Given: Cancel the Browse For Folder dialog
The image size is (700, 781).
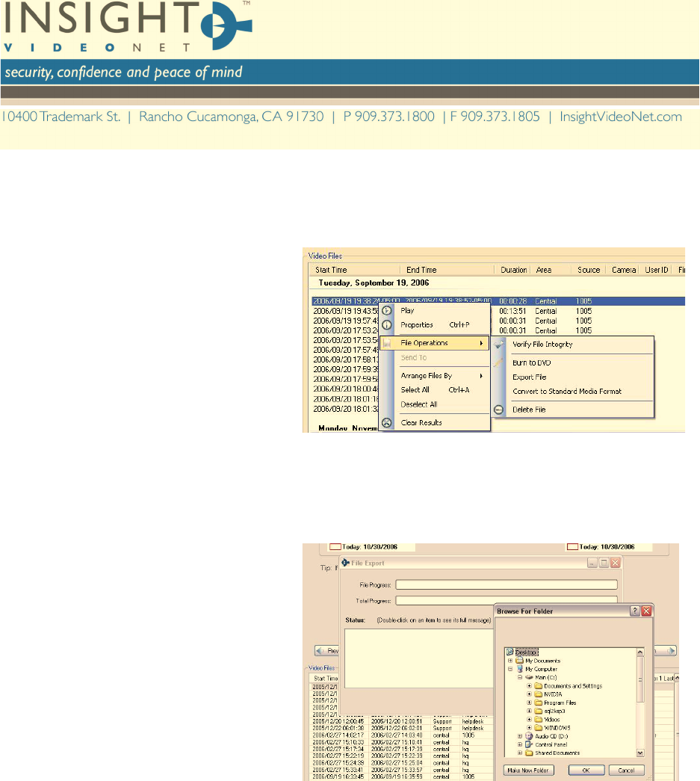Looking at the screenshot, I should (626, 770).
